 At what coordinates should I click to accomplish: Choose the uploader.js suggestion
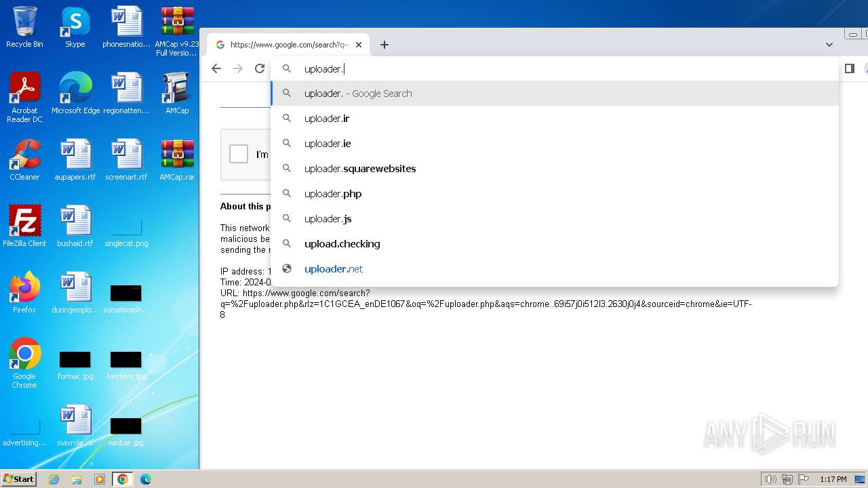pyautogui.click(x=555, y=219)
